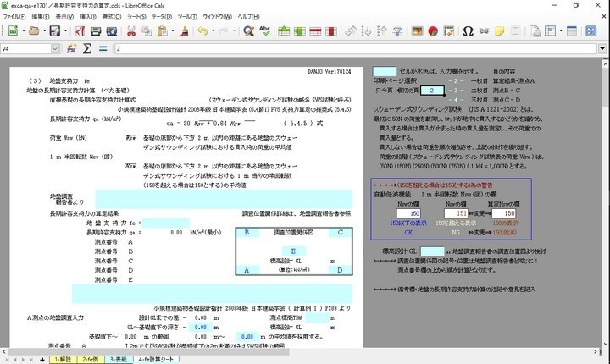This screenshot has width=610, height=364.
Task: Select the 4-fe計算シート sheet tab
Action: tap(156, 360)
